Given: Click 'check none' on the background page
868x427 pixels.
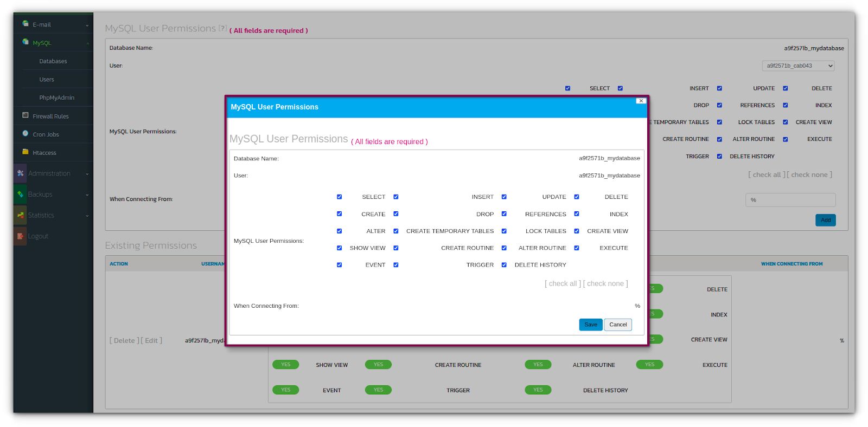Looking at the screenshot, I should pos(809,174).
